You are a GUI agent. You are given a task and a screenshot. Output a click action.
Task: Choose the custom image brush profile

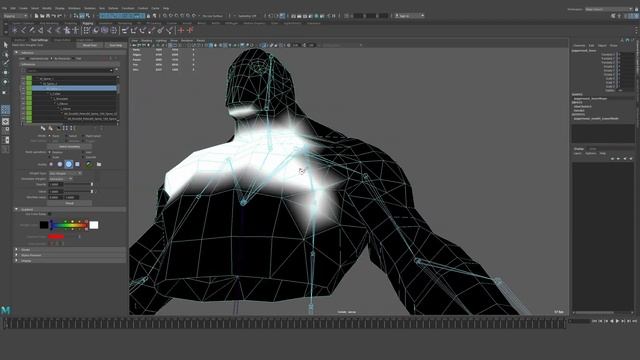point(89,164)
